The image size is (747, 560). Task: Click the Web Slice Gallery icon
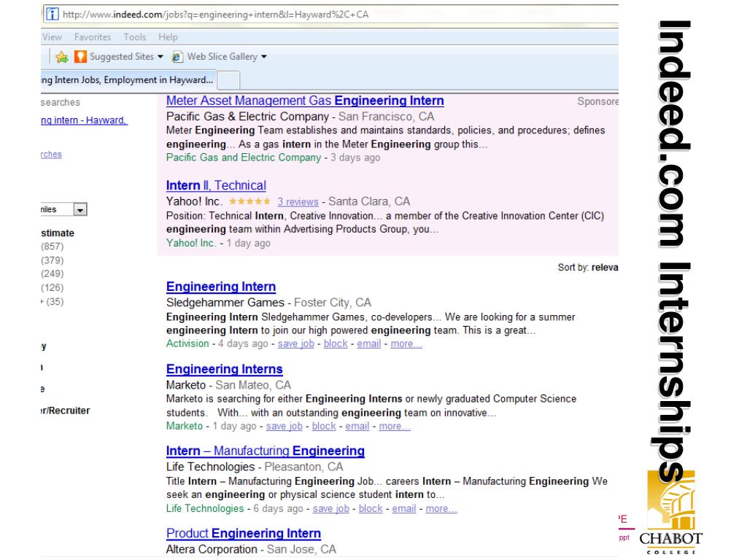[x=177, y=57]
